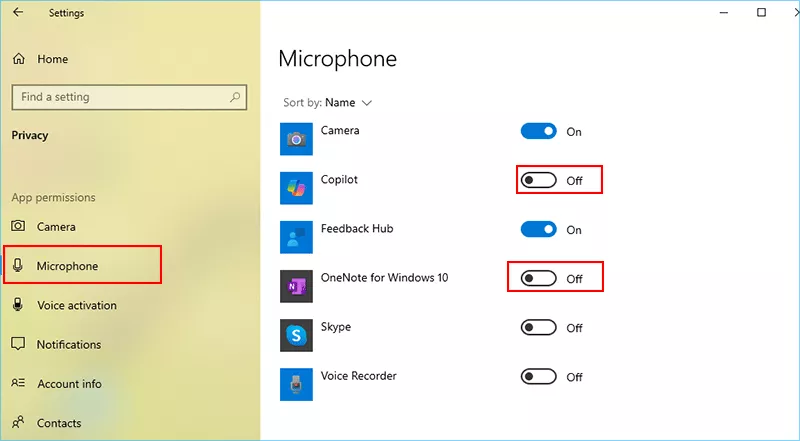Image resolution: width=800 pixels, height=441 pixels.
Task: Click the Camera app icon
Action: [x=296, y=138]
